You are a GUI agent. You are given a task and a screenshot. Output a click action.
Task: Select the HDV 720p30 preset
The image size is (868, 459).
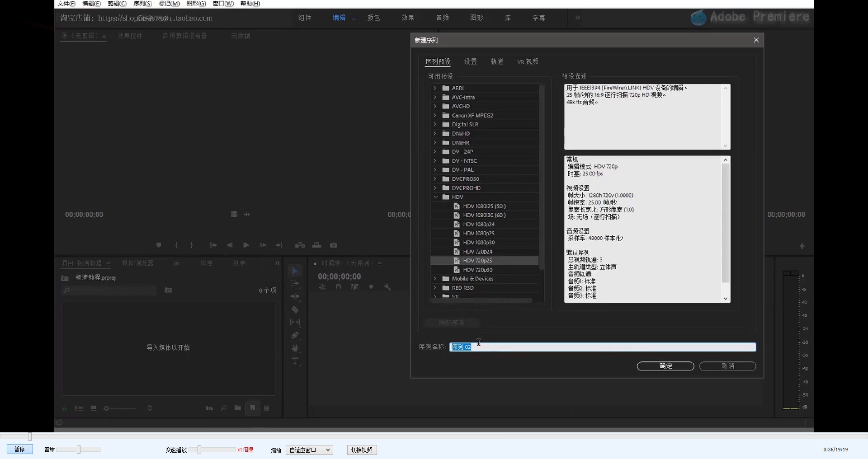coord(477,270)
